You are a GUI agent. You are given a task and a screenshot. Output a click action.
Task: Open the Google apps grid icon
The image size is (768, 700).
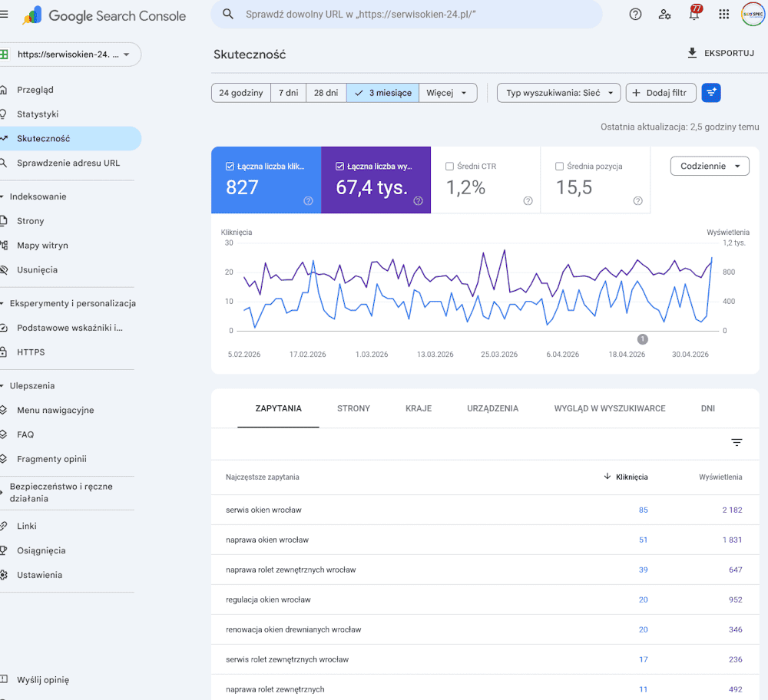pyautogui.click(x=724, y=14)
